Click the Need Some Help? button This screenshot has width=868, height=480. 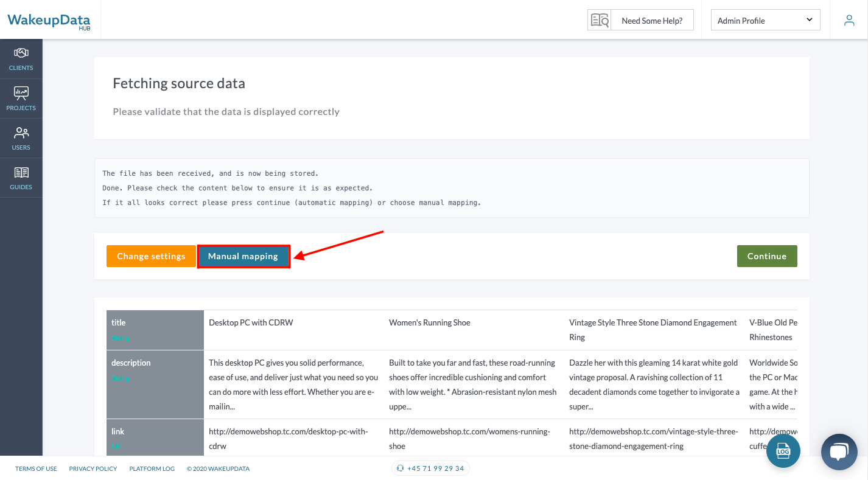pyautogui.click(x=652, y=20)
